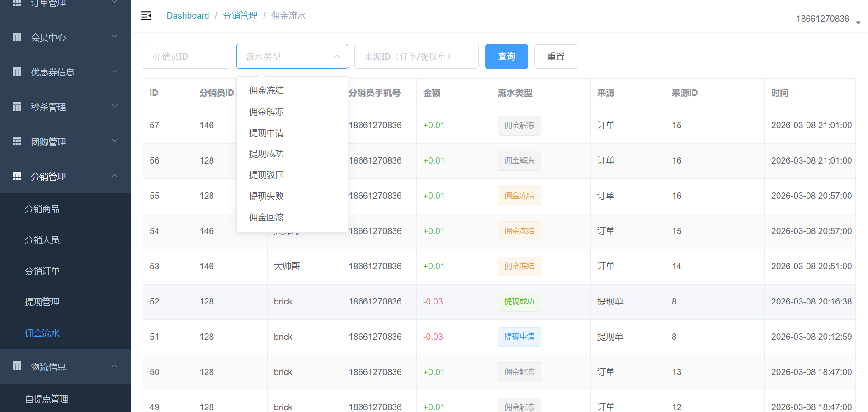Select 佣金回滚 option in the list
This screenshot has width=868, height=412.
tap(267, 218)
